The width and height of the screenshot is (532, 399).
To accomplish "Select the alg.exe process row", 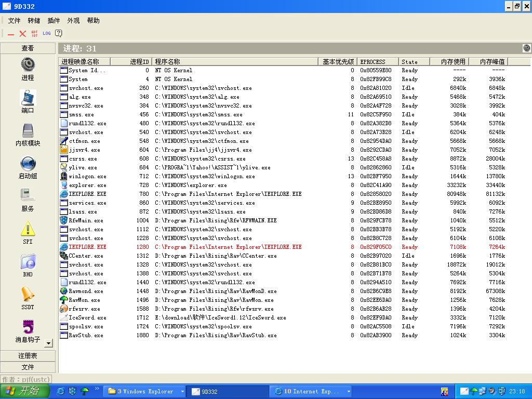I will (x=283, y=97).
